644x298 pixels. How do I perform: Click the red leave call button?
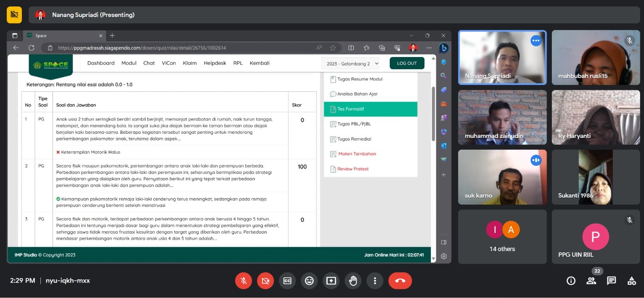tap(400, 281)
